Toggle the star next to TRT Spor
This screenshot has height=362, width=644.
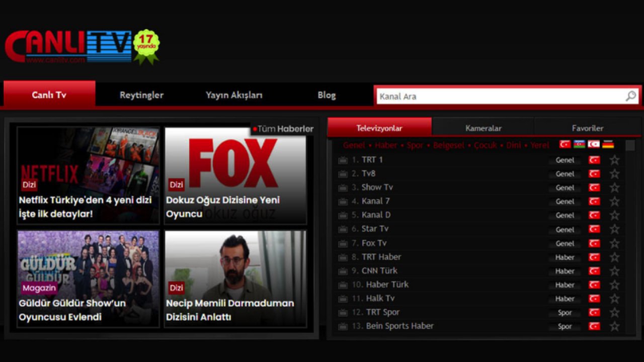[x=614, y=312]
